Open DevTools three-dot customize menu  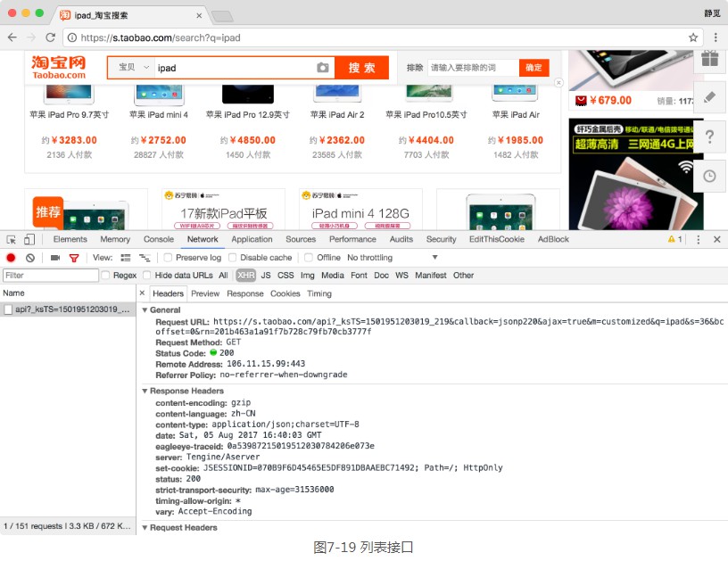pyautogui.click(x=699, y=239)
